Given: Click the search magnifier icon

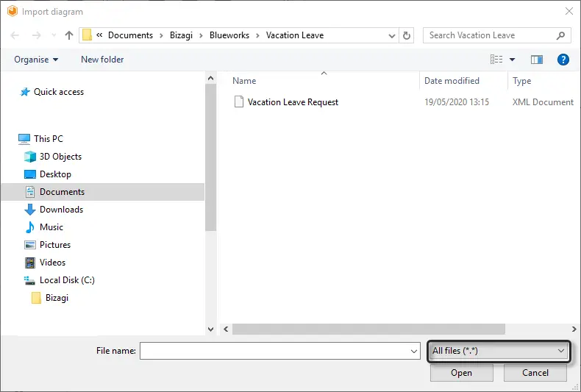Looking at the screenshot, I should (560, 35).
